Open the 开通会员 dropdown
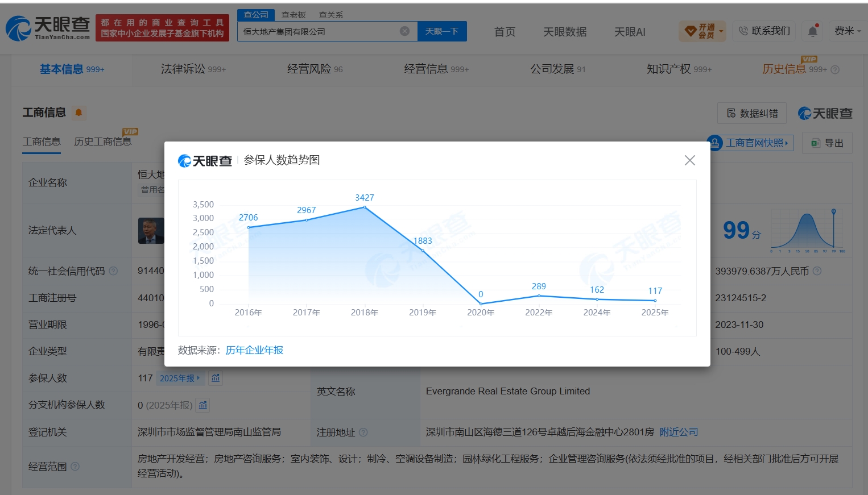 pos(702,31)
